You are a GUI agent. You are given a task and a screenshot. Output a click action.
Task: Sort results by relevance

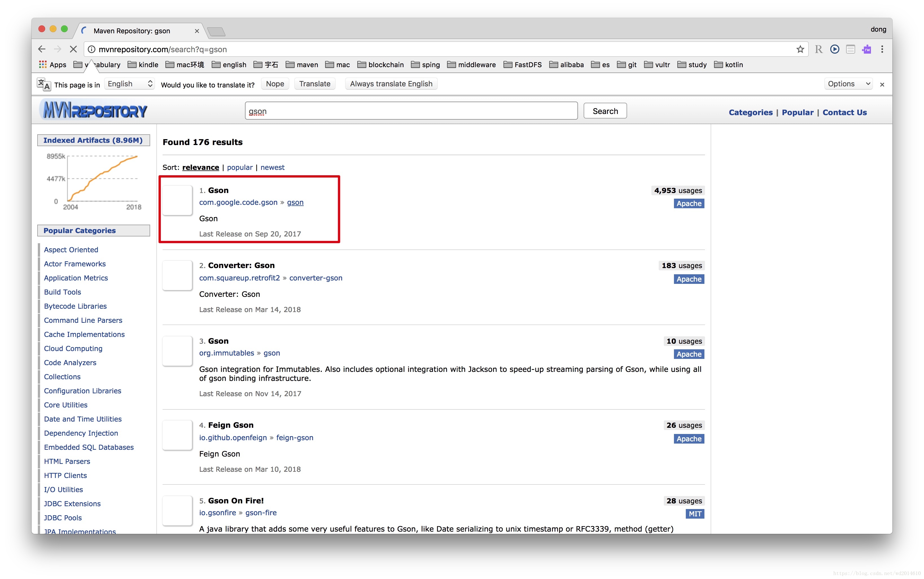(201, 167)
